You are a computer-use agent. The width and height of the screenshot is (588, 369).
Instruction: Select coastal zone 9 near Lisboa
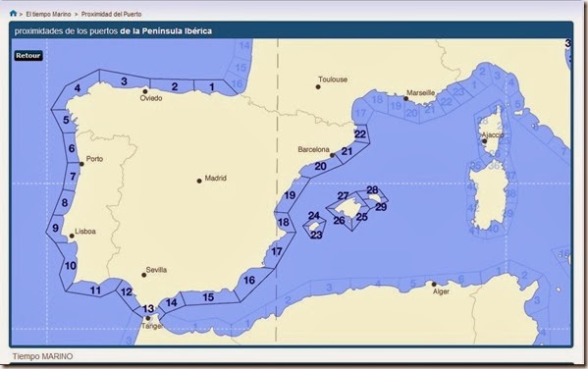(56, 228)
